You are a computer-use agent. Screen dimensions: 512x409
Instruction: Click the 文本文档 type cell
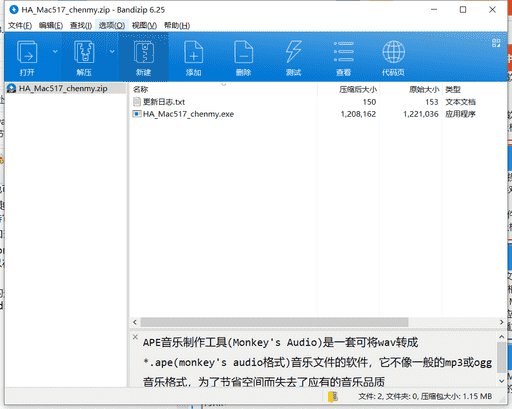tap(461, 102)
